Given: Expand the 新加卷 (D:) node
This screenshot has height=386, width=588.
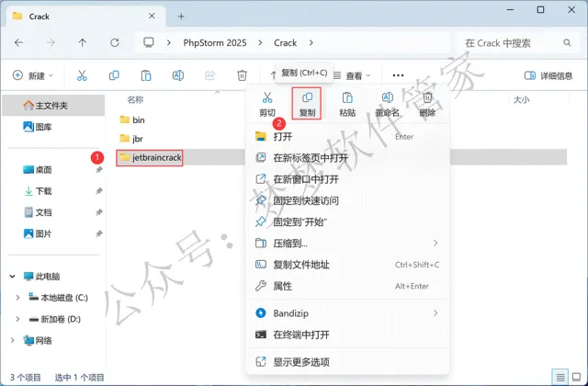Looking at the screenshot, I should tap(17, 319).
